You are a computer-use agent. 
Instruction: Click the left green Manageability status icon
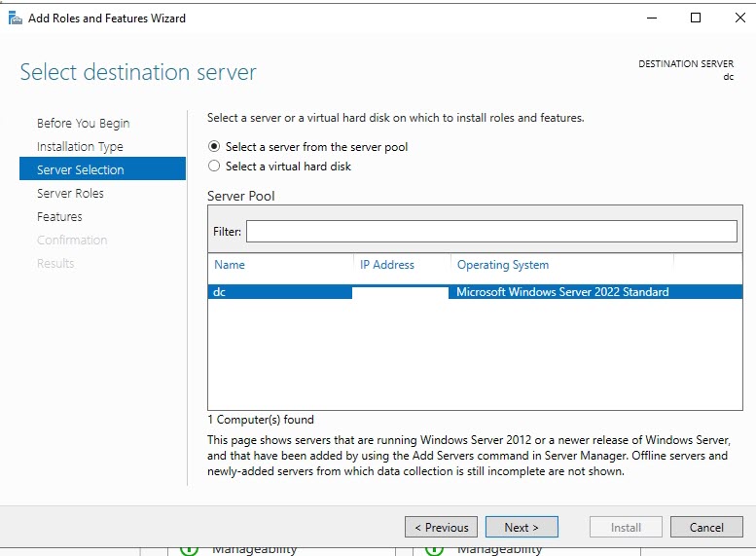point(190,549)
